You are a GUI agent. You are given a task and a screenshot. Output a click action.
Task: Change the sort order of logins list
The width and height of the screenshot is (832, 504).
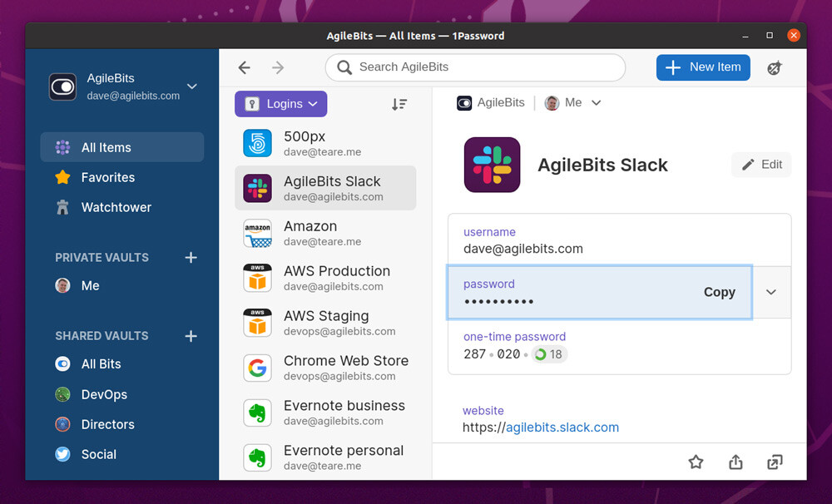point(399,104)
